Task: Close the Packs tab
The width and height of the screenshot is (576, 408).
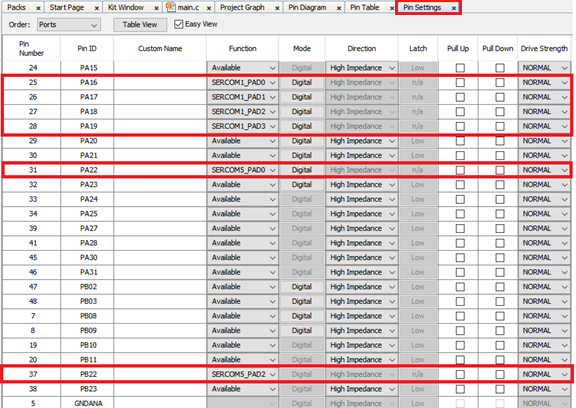Action: [38, 8]
